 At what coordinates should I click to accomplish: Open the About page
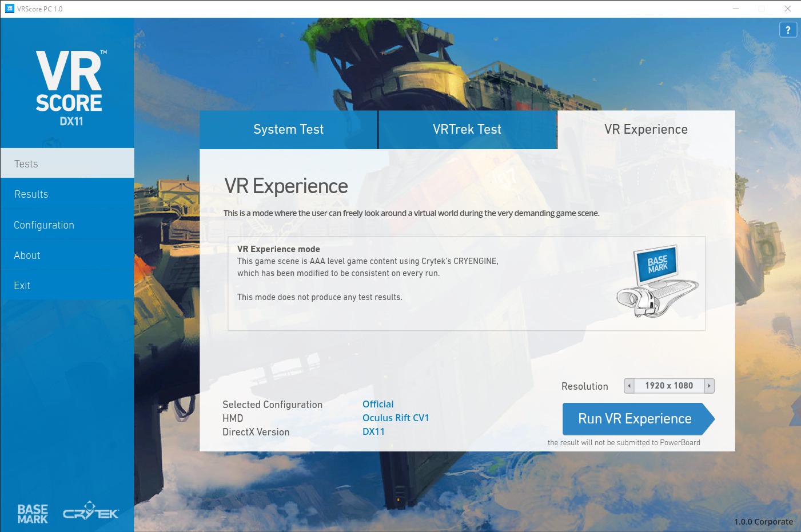click(x=27, y=255)
